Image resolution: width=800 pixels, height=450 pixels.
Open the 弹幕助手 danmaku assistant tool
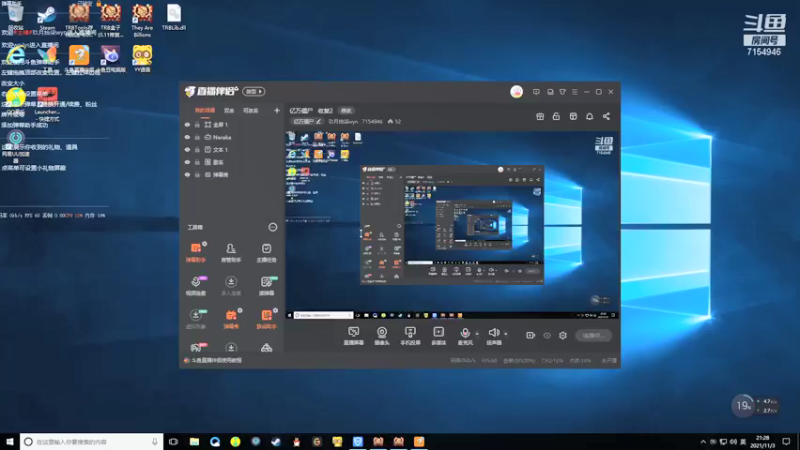pyautogui.click(x=195, y=252)
